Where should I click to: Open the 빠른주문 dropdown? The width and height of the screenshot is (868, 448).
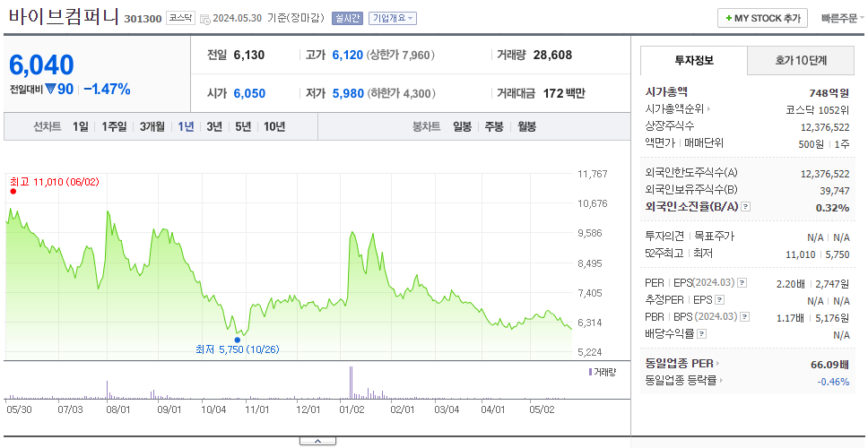coord(843,18)
